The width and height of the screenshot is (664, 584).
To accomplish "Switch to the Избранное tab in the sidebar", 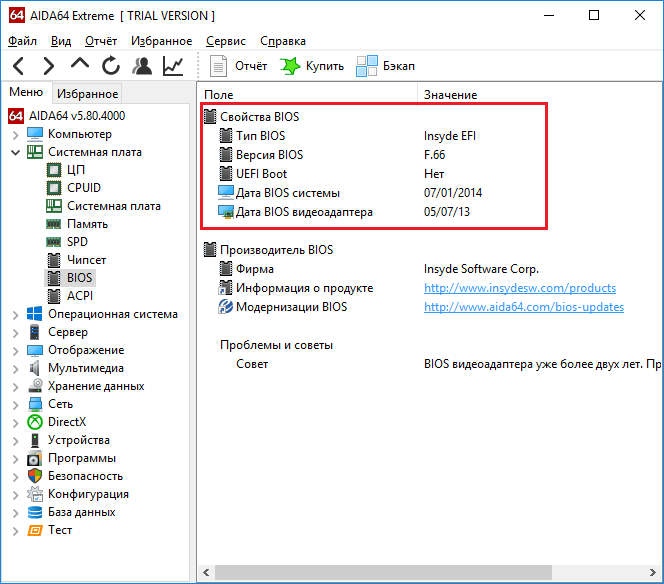I will [87, 94].
